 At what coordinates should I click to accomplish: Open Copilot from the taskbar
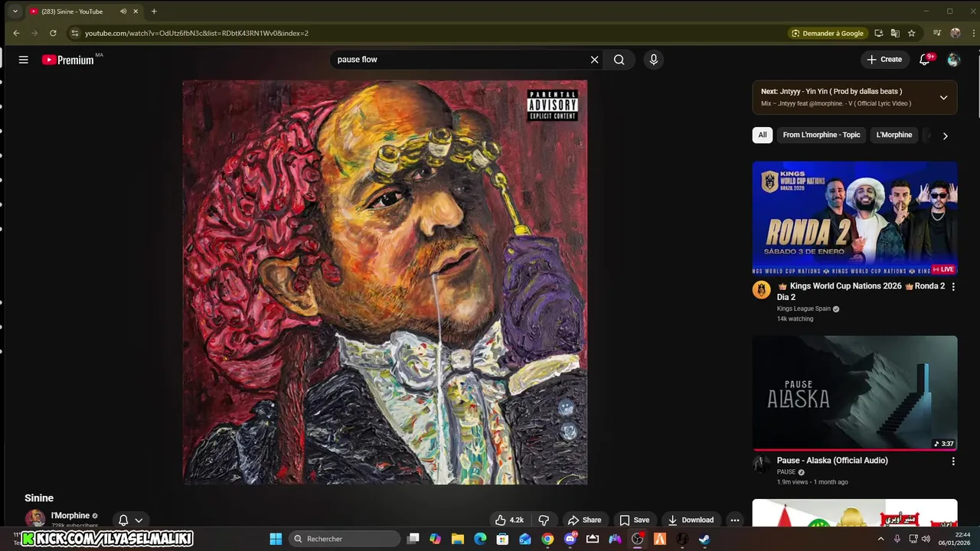(436, 539)
